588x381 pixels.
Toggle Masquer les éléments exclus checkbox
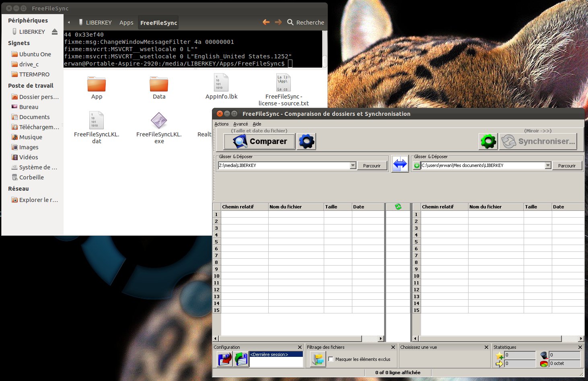331,359
